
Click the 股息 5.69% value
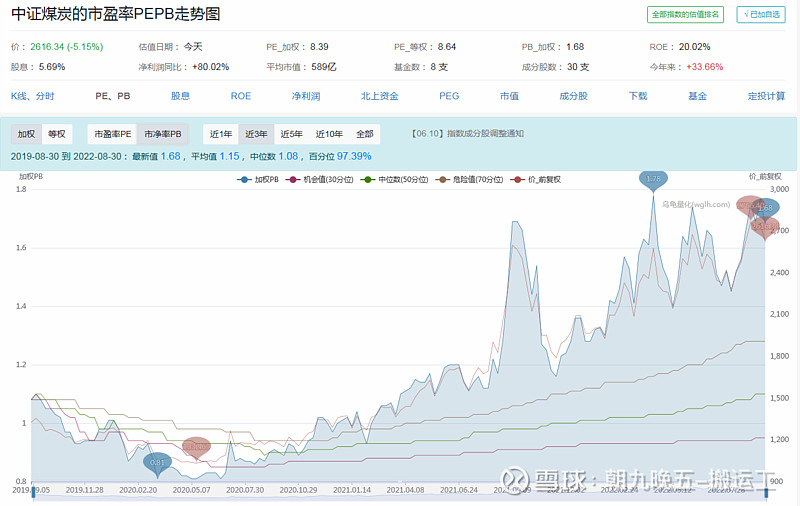(52, 67)
